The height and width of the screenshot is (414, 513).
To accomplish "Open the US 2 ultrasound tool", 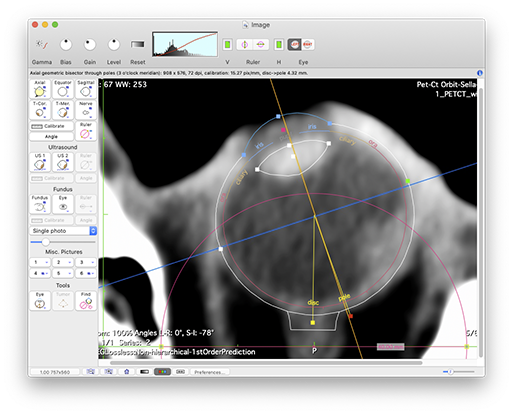I will click(63, 162).
